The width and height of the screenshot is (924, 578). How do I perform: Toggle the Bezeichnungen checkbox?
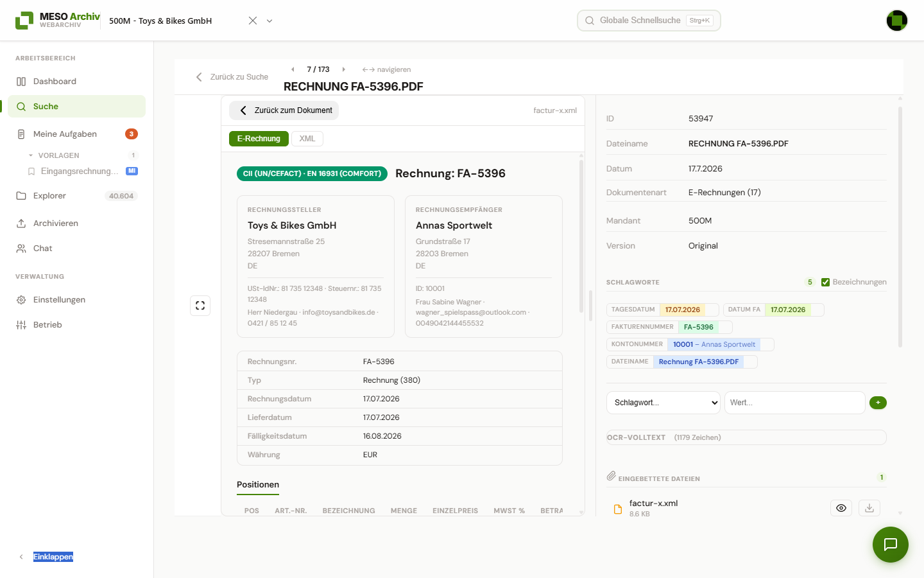825,282
